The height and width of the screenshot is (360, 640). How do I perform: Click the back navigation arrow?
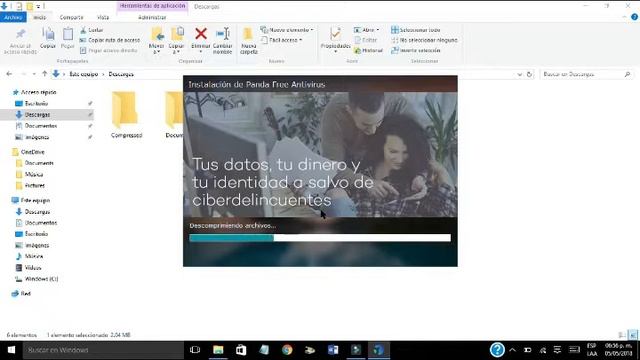(9, 74)
